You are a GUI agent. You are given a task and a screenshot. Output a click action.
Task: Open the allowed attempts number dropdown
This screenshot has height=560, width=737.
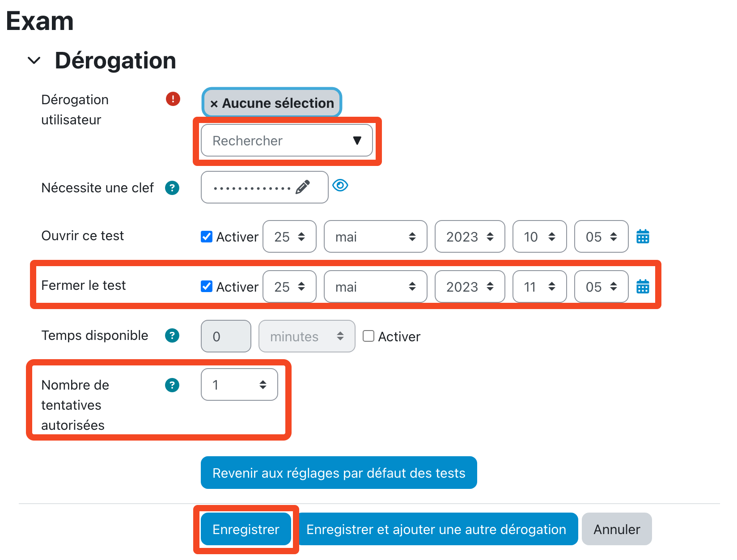coord(239,385)
